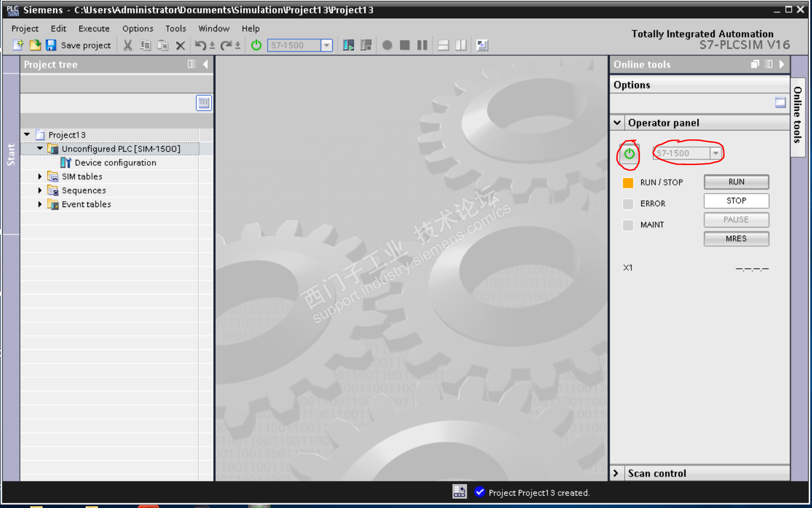Collapse the Operator panel section

617,123
